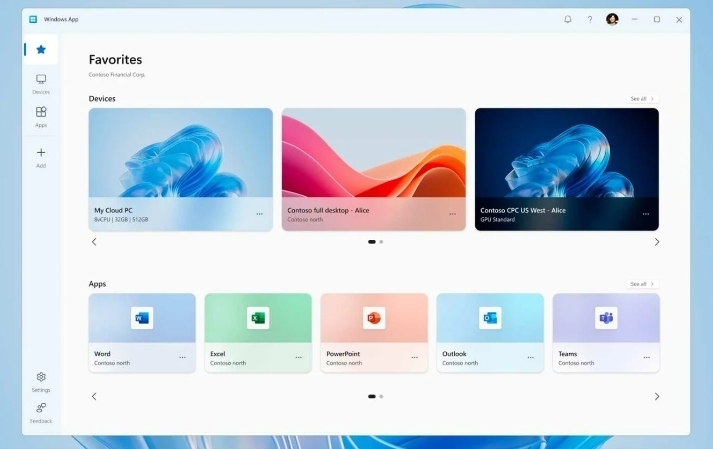The height and width of the screenshot is (449, 713).
Task: Open more options for Word card
Action: tap(182, 358)
